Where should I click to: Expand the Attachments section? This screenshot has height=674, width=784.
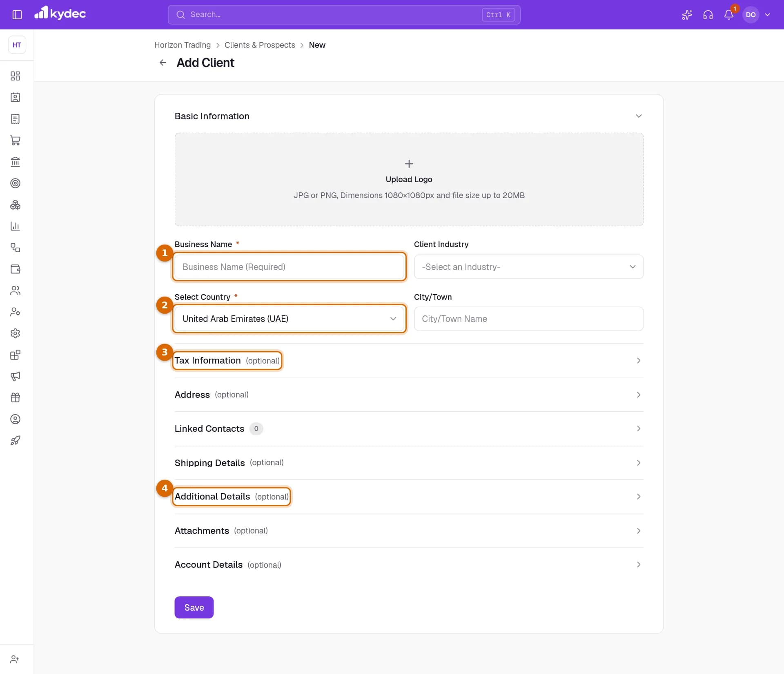click(x=409, y=531)
